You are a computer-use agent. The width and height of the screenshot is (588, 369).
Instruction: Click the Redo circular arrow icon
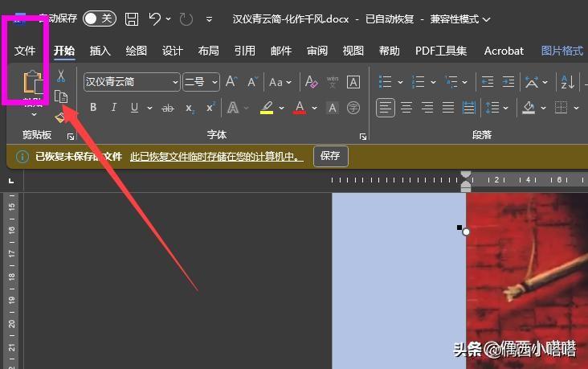(186, 19)
